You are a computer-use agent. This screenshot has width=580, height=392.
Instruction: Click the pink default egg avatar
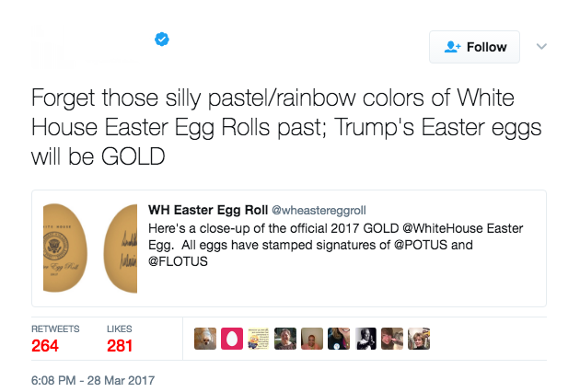tap(231, 340)
